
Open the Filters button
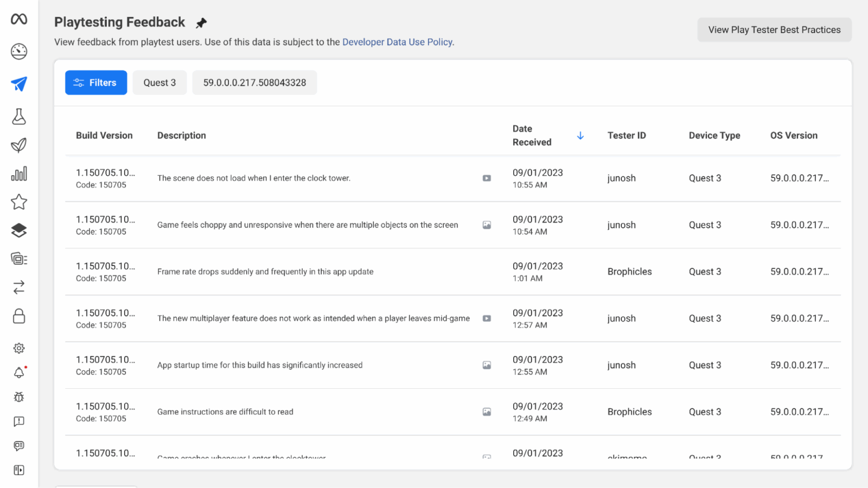(x=96, y=82)
